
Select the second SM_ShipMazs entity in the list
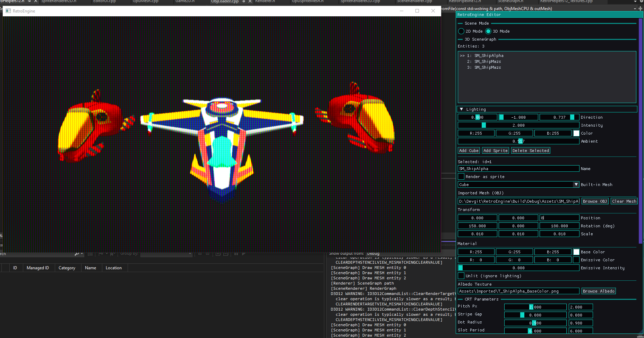pos(487,67)
